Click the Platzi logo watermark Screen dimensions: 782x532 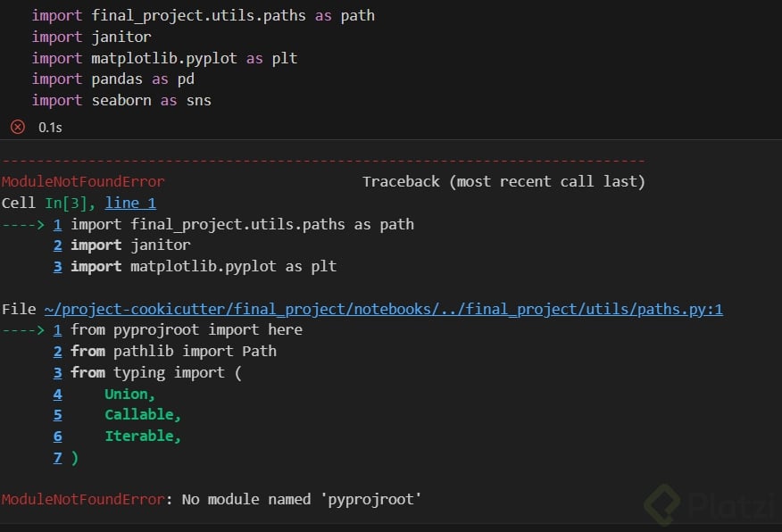[711, 505]
